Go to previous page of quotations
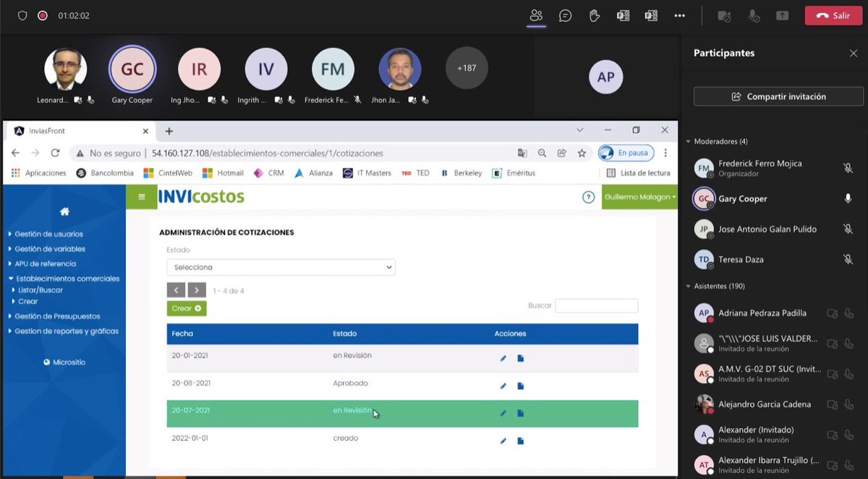Image resolution: width=868 pixels, height=479 pixels. pos(176,290)
